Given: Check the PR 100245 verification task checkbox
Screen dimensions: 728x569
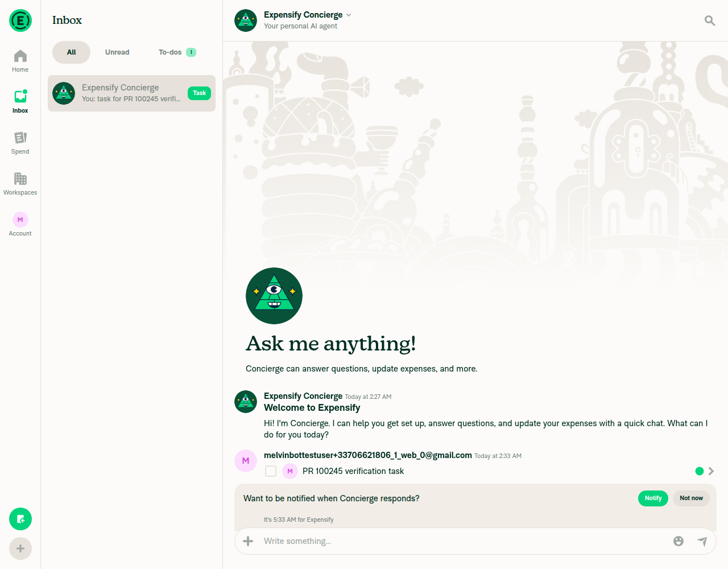Looking at the screenshot, I should 271,471.
